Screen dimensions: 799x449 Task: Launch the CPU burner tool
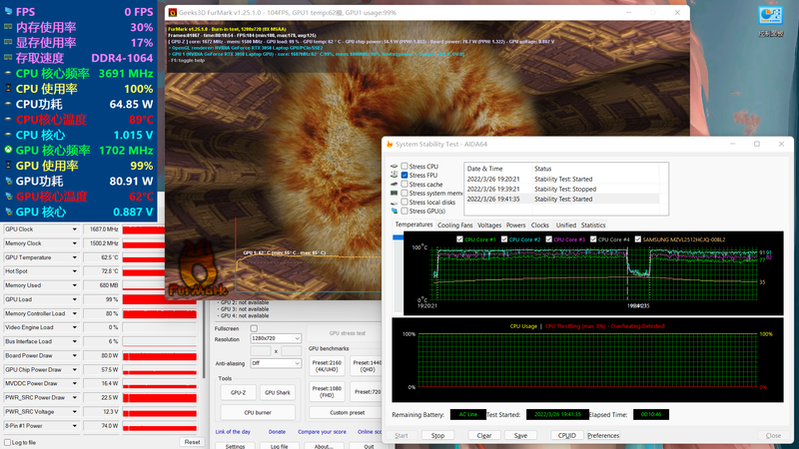[256, 412]
